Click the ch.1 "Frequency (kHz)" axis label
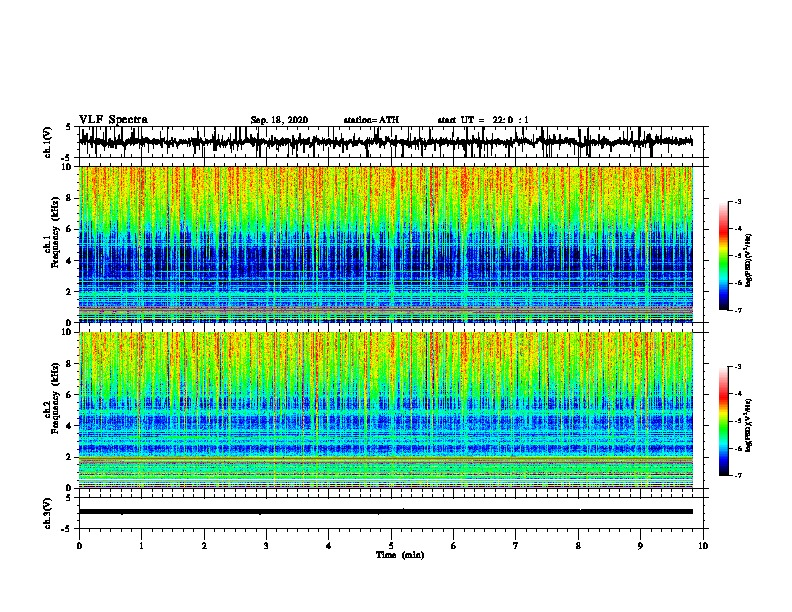 point(55,233)
